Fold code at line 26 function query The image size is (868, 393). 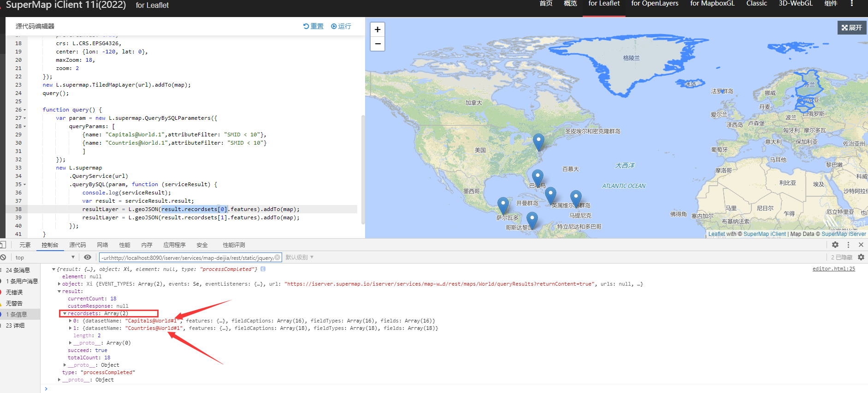point(24,110)
